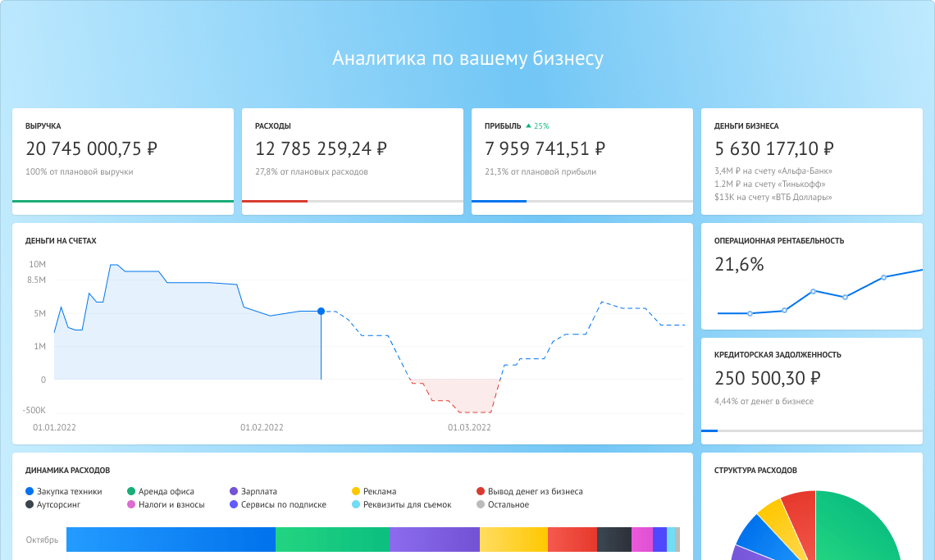The width and height of the screenshot is (935, 560).
Task: Click the 01.02.2022 date on the chart axis
Action: [x=262, y=428]
